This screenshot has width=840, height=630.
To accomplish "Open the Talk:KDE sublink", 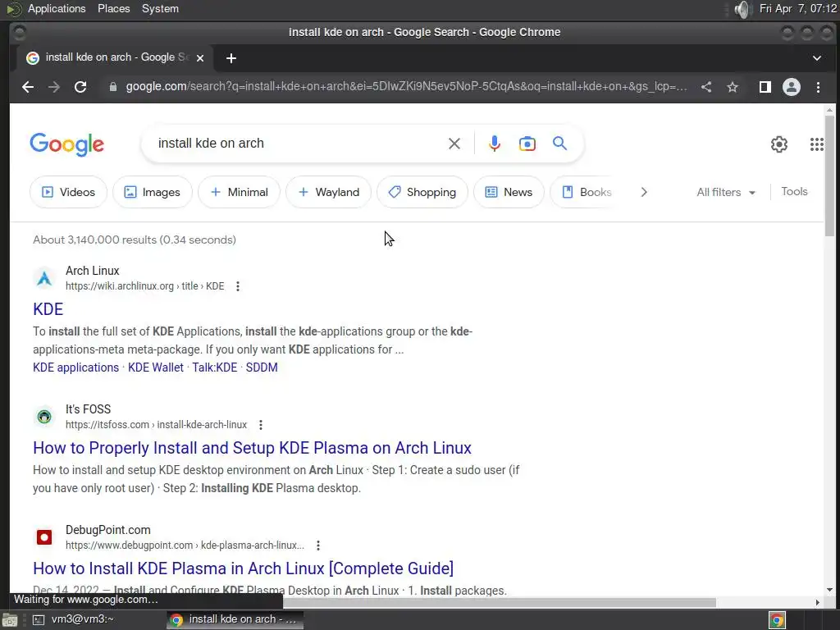I will click(215, 367).
